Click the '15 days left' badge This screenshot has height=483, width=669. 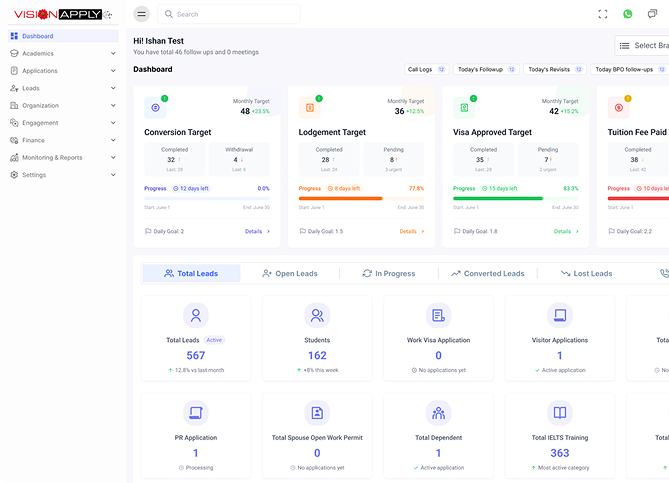500,188
